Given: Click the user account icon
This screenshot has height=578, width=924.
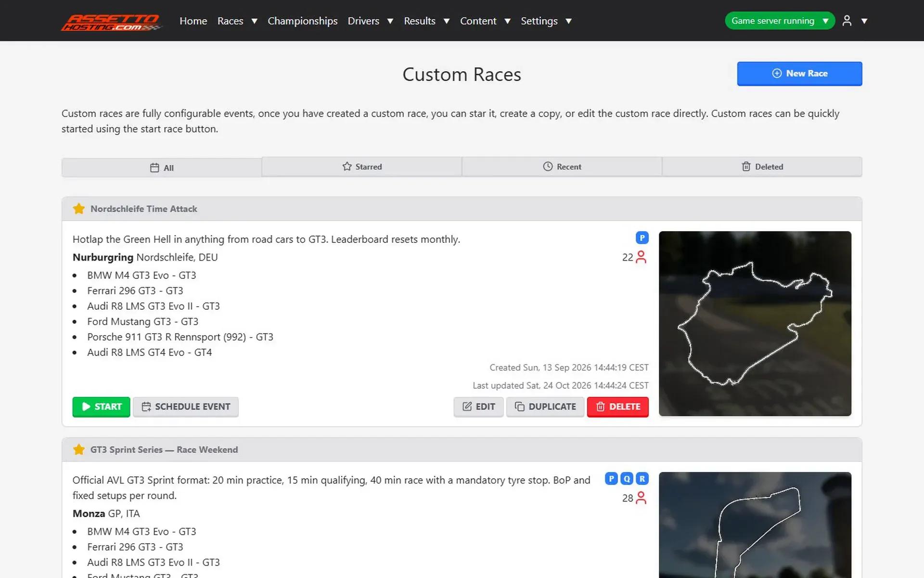Looking at the screenshot, I should pyautogui.click(x=847, y=21).
